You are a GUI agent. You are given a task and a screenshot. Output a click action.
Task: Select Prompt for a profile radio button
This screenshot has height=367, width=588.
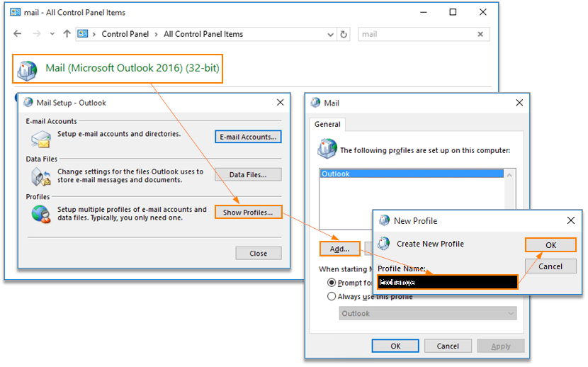[332, 282]
